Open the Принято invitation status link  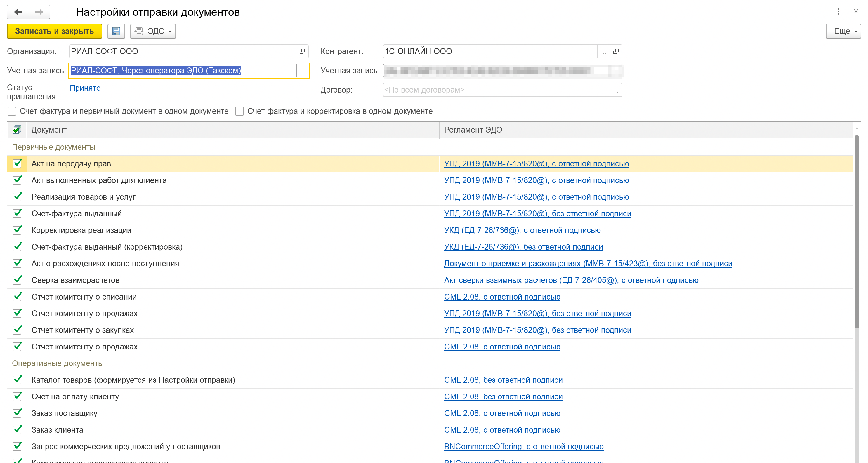(x=85, y=88)
